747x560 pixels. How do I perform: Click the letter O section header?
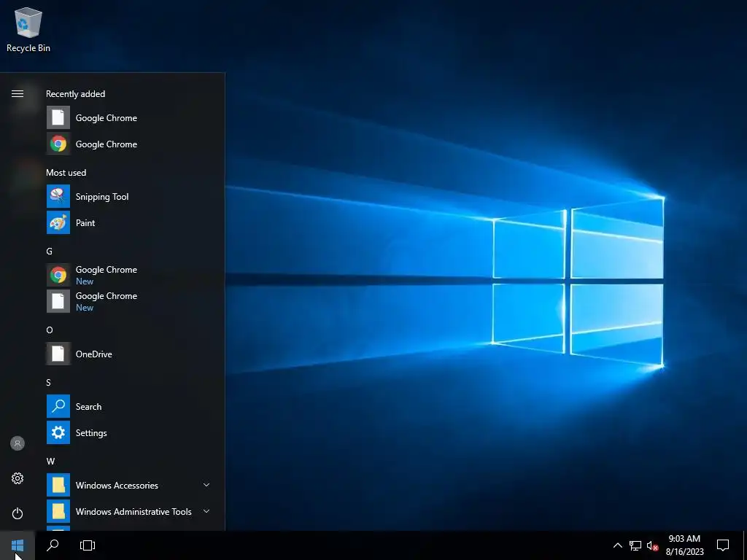[49, 330]
